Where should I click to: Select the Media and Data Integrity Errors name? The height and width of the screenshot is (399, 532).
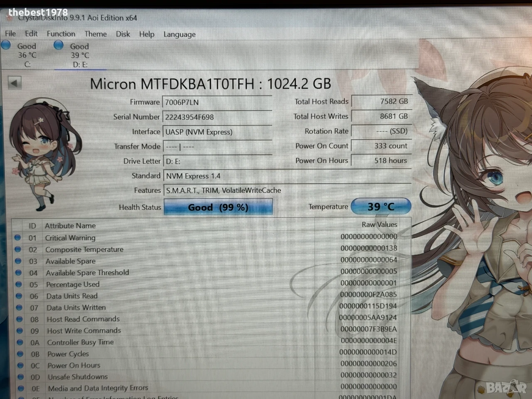coord(98,388)
